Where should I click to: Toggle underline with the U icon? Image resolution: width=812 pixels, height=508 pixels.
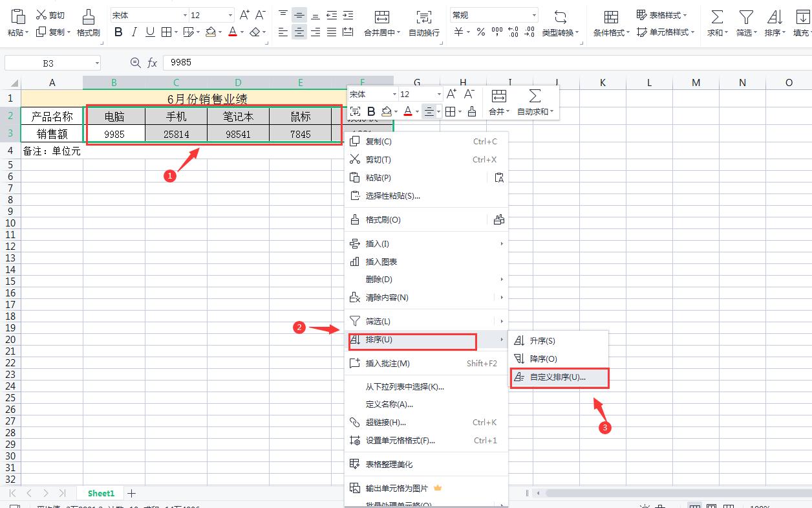pos(149,31)
